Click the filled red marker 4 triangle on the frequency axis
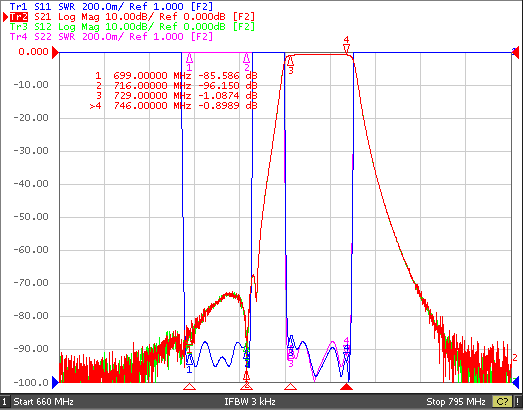The height and width of the screenshot is (411, 523). pyautogui.click(x=347, y=387)
